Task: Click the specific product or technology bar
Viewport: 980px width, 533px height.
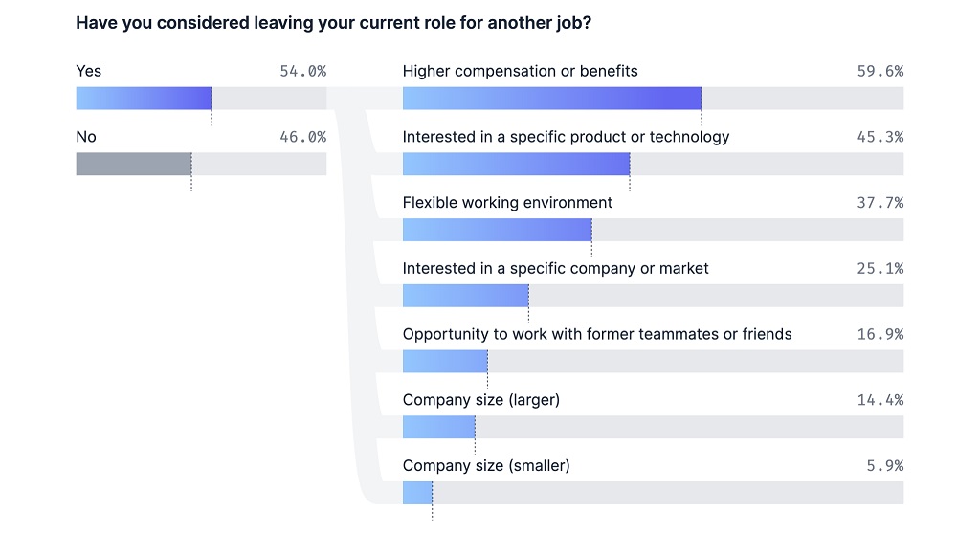Action: tap(516, 164)
